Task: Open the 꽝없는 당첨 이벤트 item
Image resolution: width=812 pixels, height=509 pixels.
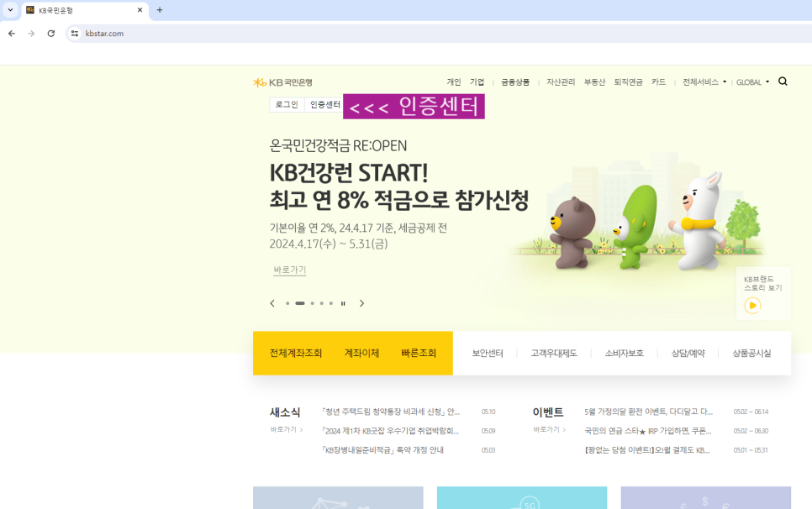Action: 646,450
